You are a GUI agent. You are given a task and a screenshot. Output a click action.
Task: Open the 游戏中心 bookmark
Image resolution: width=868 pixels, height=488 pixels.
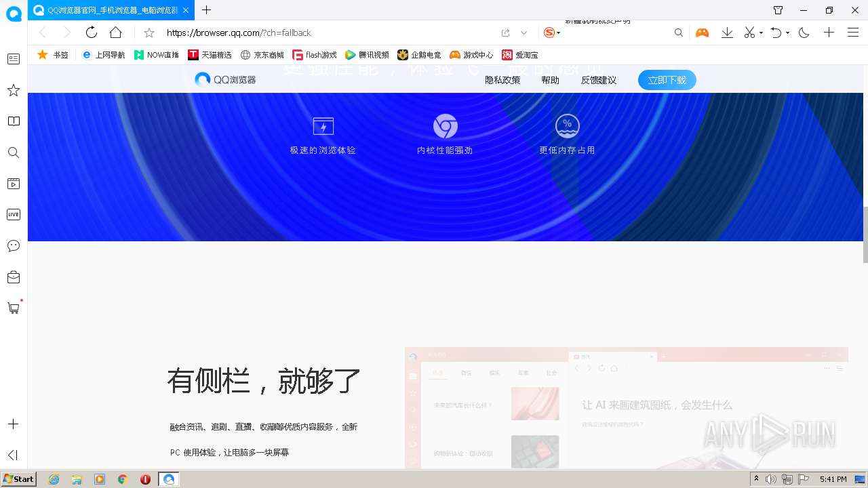coord(471,55)
